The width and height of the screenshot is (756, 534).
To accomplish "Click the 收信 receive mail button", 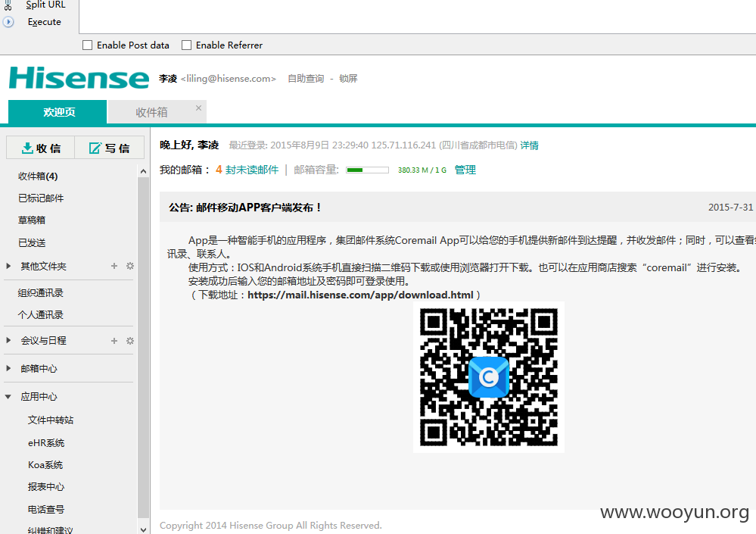I will pyautogui.click(x=41, y=148).
